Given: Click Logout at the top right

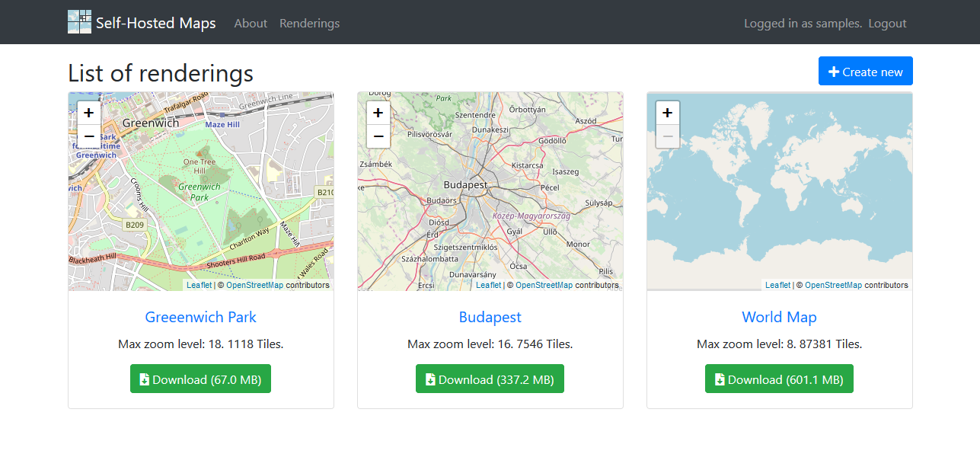Looking at the screenshot, I should pos(886,24).
